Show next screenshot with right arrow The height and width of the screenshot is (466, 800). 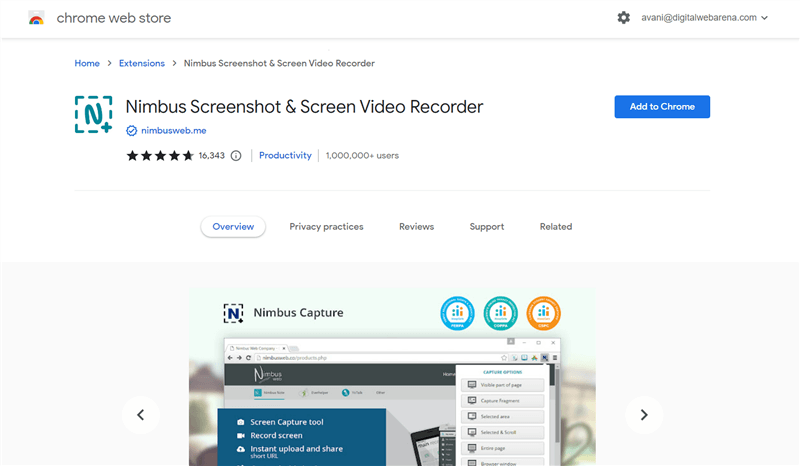(x=644, y=415)
